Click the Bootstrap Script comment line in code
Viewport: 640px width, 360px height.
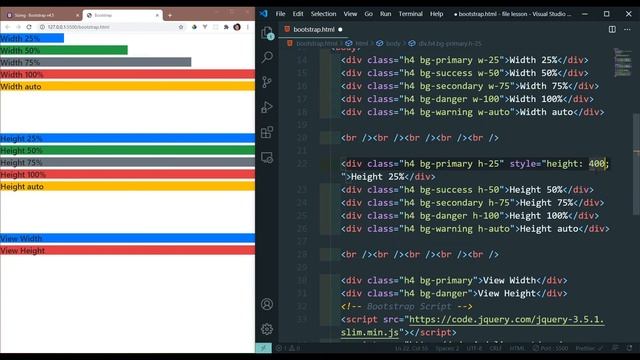(x=407, y=307)
